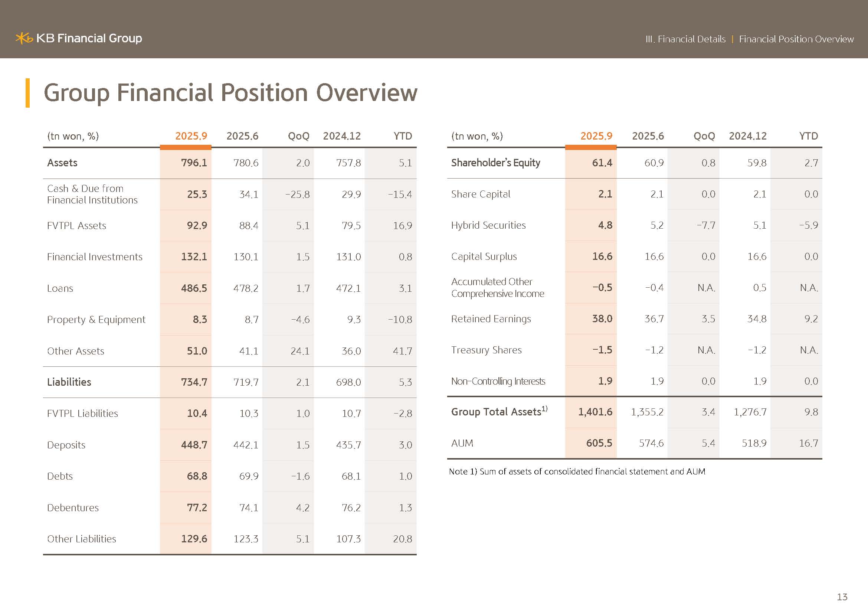Select the left table 2025.9 column header
Image resolution: width=868 pixels, height=614 pixels.
(x=191, y=136)
